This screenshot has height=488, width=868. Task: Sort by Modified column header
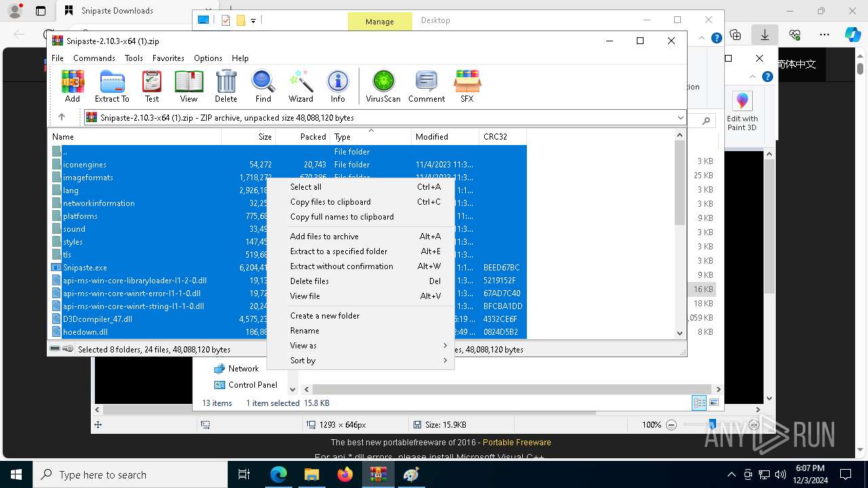pyautogui.click(x=445, y=137)
